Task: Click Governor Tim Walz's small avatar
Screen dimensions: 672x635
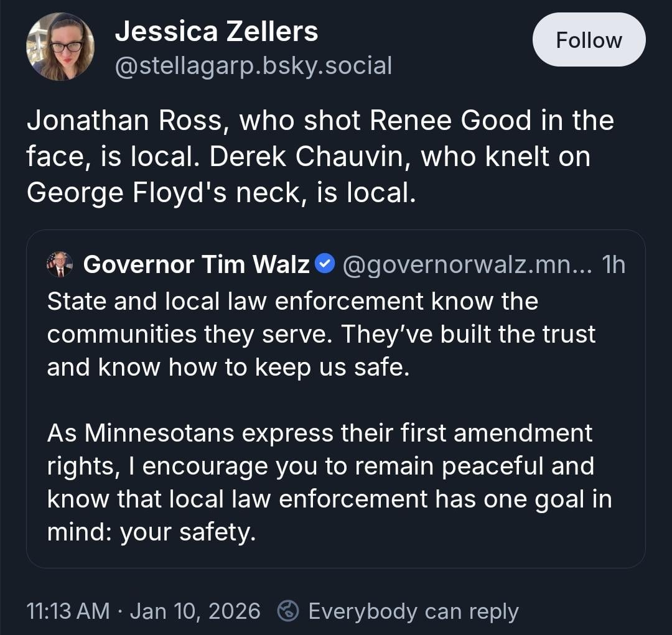Action: (x=60, y=265)
